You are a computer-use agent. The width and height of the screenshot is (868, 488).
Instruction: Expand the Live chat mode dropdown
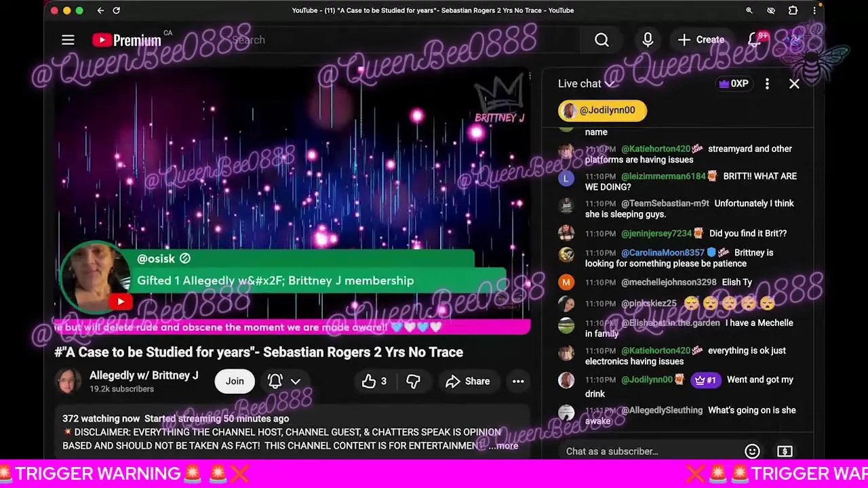point(586,83)
